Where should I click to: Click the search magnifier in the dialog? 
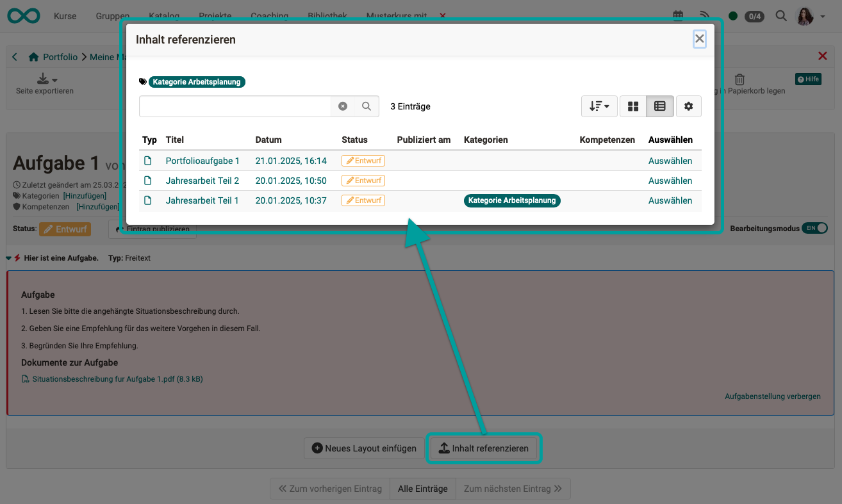tap(366, 106)
